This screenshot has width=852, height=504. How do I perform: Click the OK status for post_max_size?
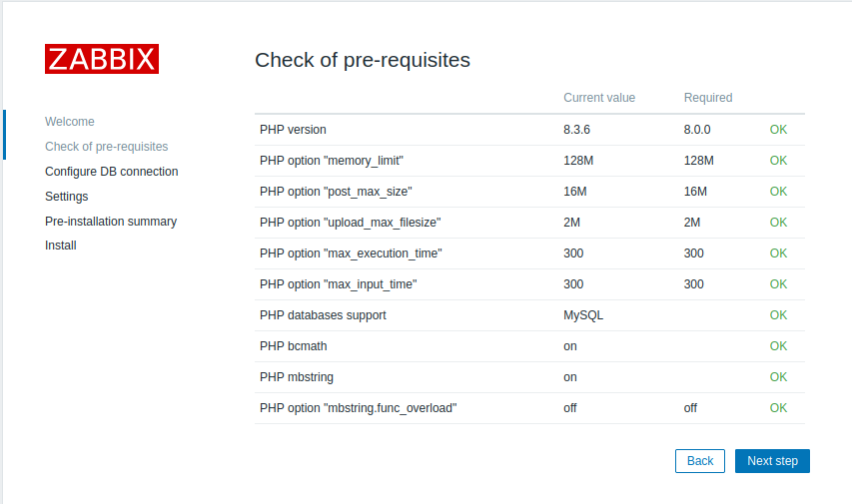(x=778, y=192)
